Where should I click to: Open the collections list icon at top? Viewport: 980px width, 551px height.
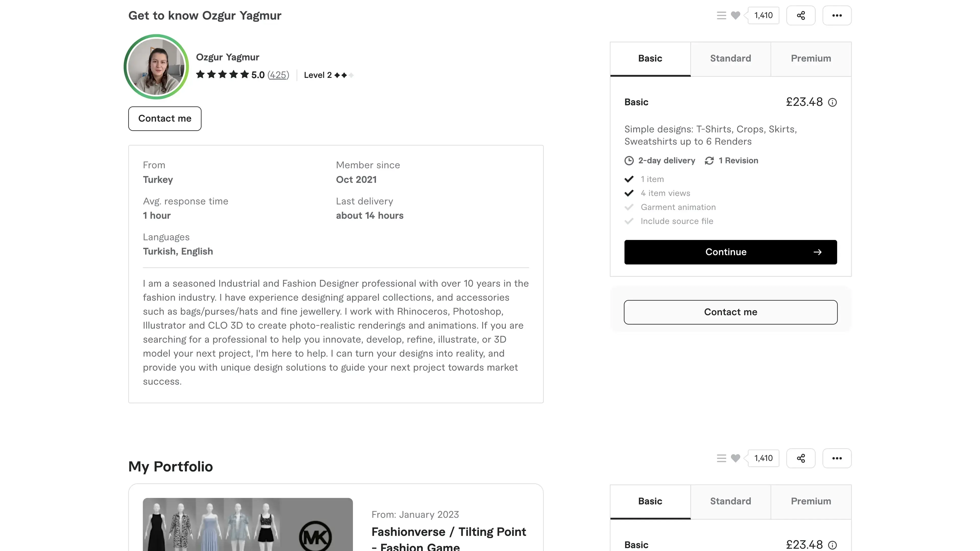[721, 16]
